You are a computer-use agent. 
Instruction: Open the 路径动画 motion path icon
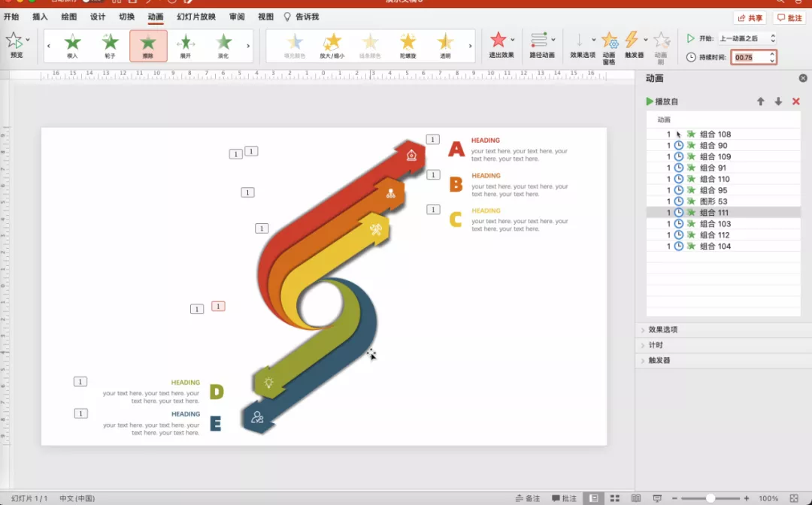click(x=539, y=40)
